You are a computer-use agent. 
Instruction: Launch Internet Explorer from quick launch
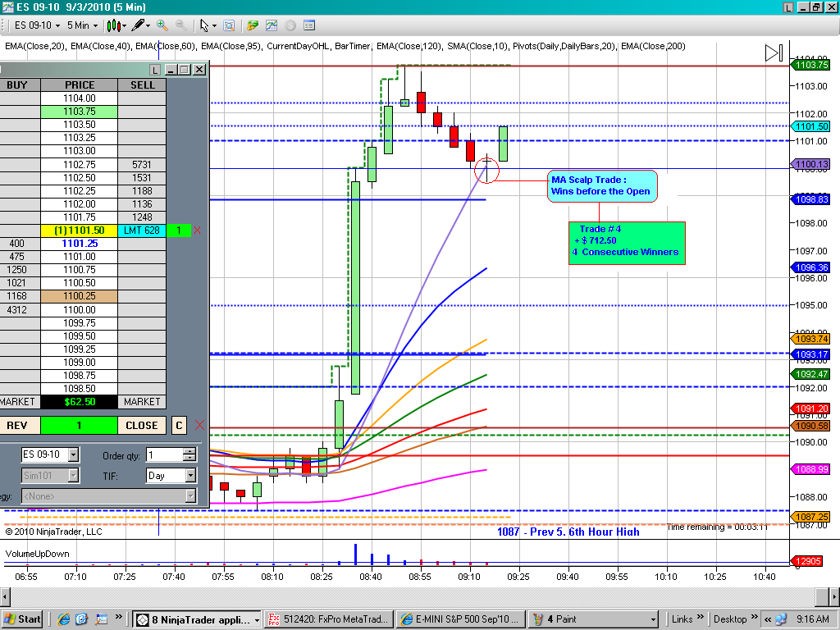coord(64,619)
